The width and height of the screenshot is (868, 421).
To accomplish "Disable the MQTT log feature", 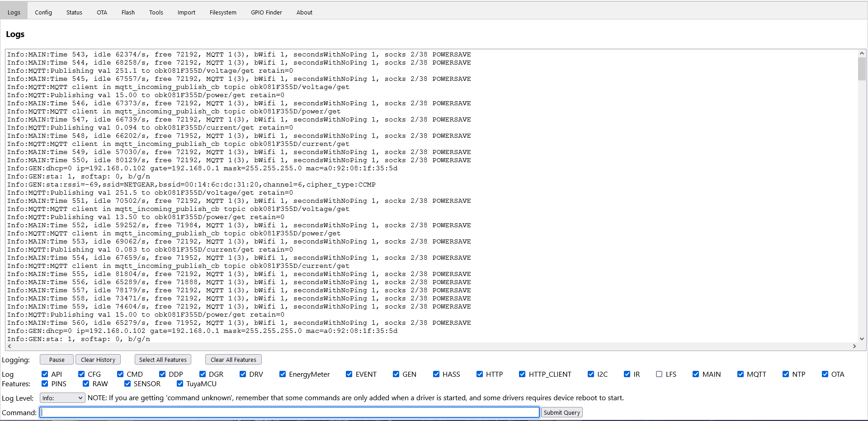I will (x=741, y=374).
